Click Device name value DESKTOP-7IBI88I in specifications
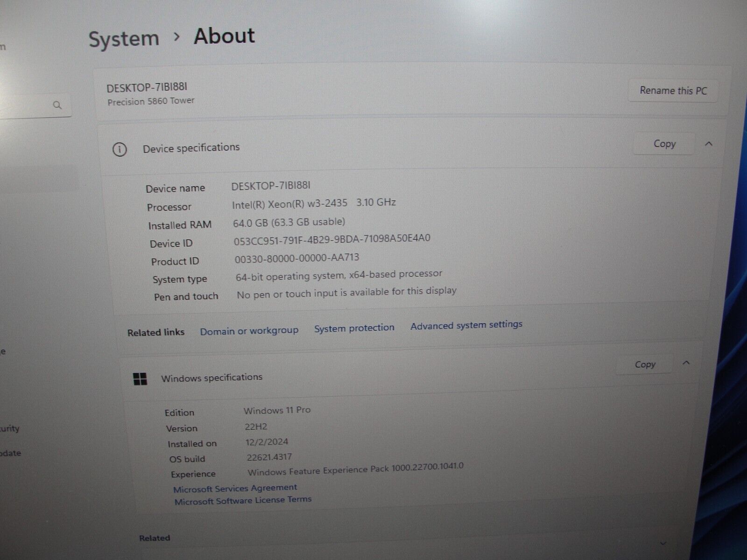This screenshot has width=747, height=560. tap(271, 186)
